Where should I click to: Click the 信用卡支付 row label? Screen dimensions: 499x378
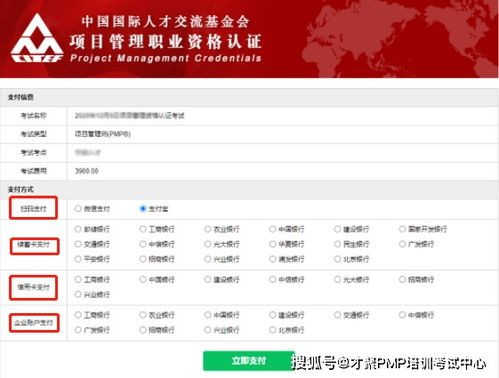tap(33, 287)
